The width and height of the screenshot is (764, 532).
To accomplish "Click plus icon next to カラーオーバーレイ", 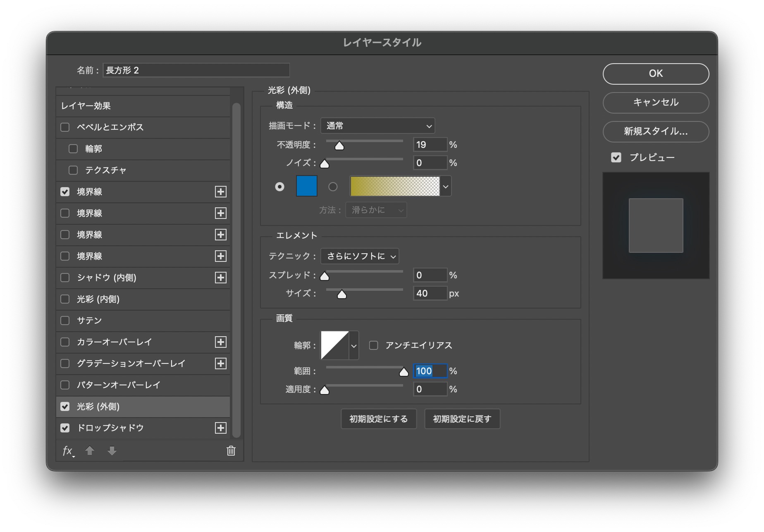I will [x=221, y=342].
